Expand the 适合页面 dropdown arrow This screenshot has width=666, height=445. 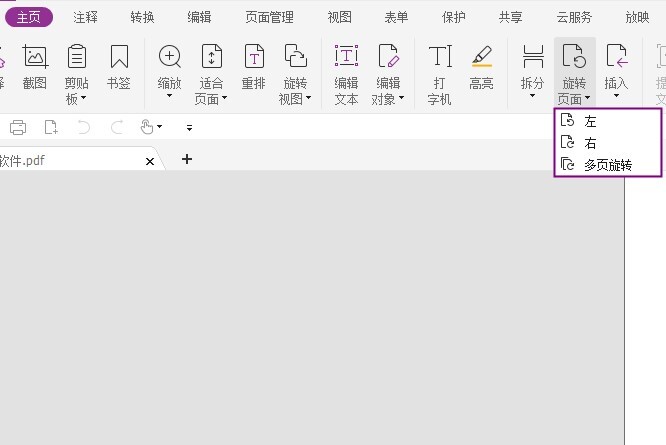coord(225,98)
